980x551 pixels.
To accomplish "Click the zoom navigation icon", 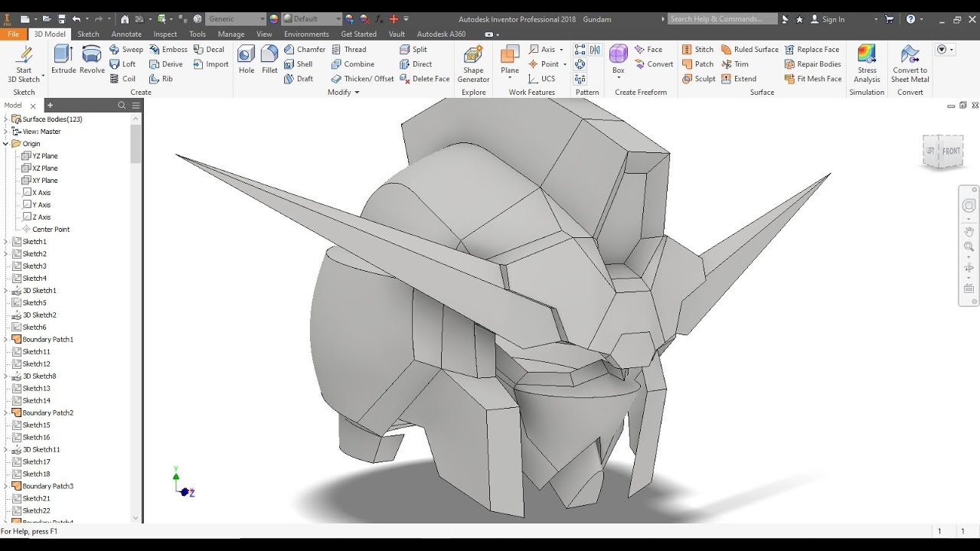I will [969, 247].
